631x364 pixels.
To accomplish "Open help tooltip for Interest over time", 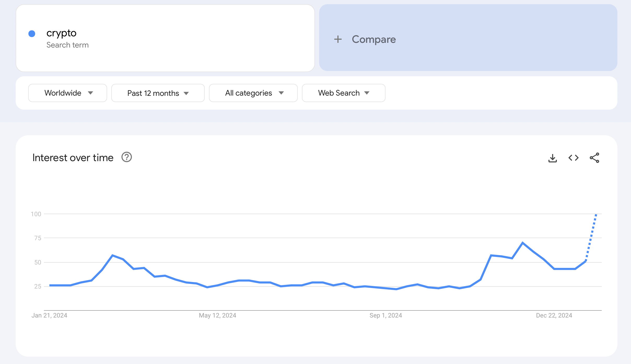I will [127, 157].
